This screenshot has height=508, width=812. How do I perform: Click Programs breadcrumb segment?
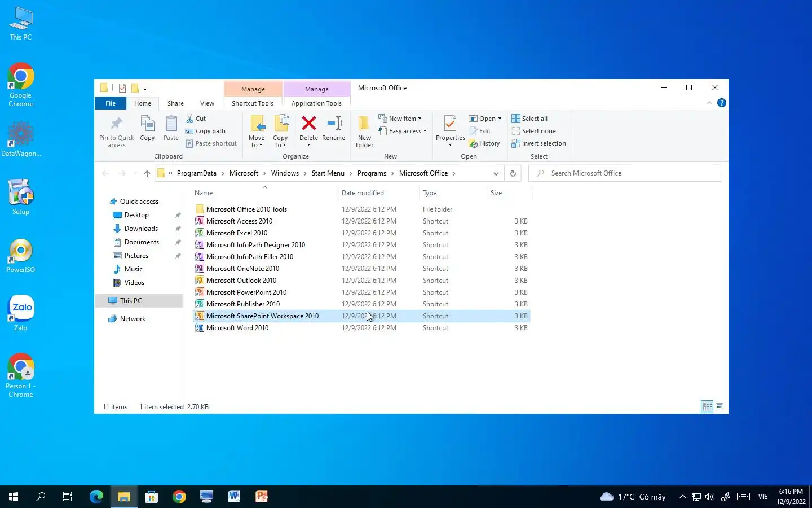pos(372,173)
